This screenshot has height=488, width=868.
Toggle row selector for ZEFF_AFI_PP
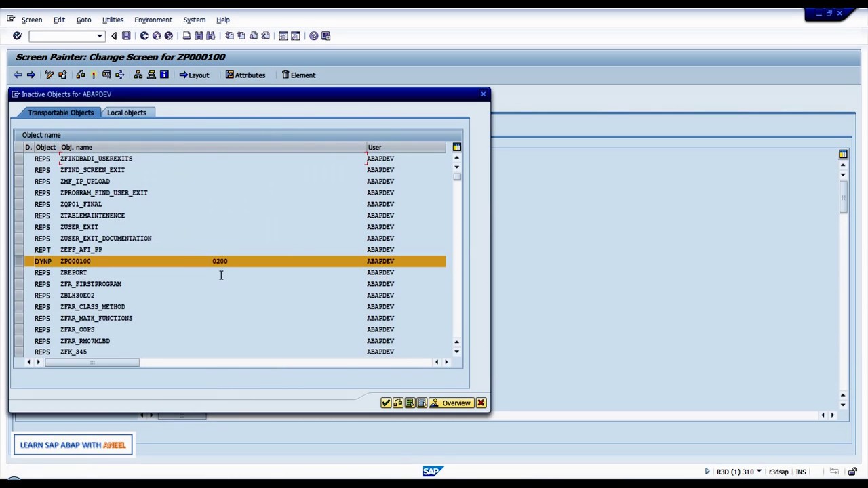[19, 250]
